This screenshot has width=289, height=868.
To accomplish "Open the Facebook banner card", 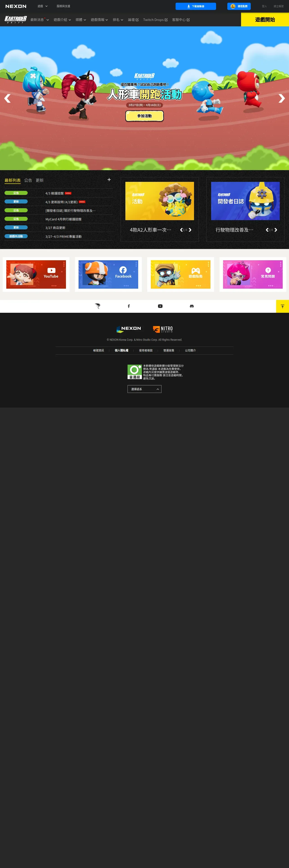I will point(108,274).
